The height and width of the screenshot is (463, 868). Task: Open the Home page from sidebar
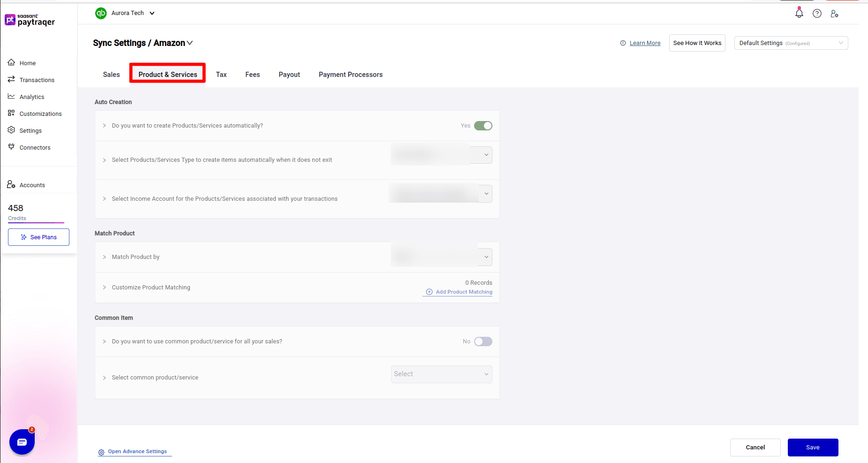click(x=27, y=62)
